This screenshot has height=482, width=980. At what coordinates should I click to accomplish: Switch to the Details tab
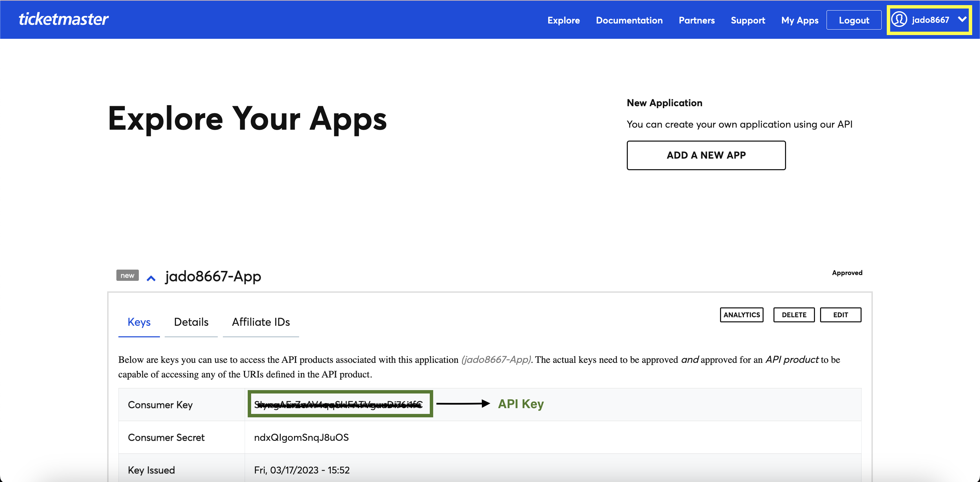(x=191, y=322)
